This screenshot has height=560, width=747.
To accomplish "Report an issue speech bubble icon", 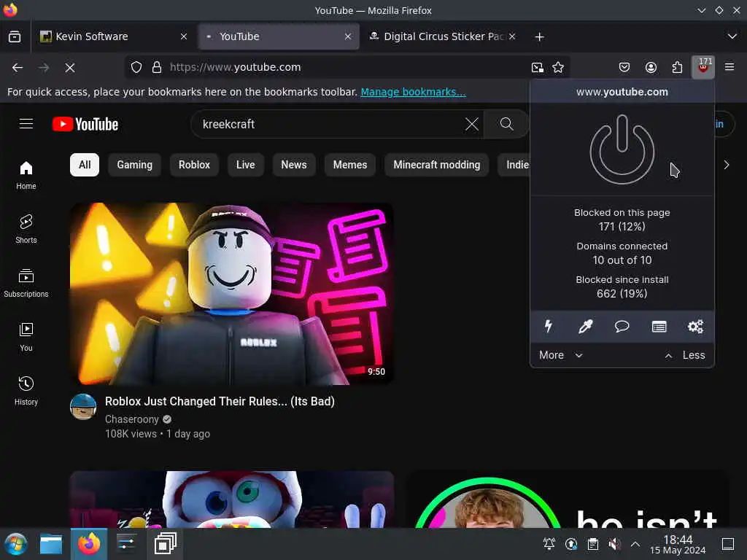I will pos(622,326).
